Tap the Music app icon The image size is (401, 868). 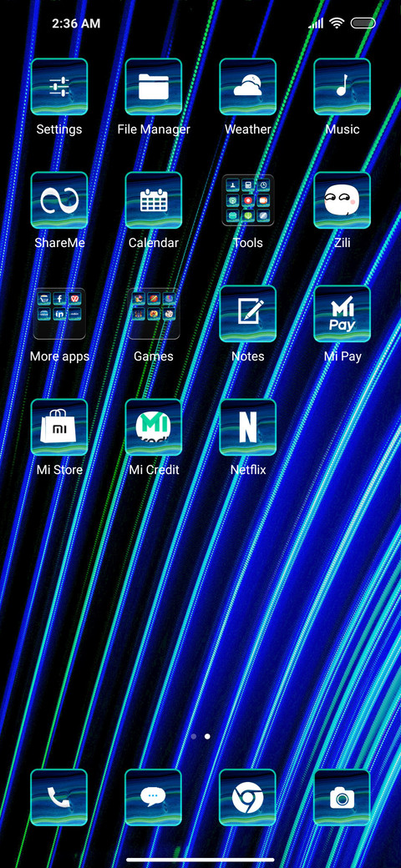coord(343,87)
